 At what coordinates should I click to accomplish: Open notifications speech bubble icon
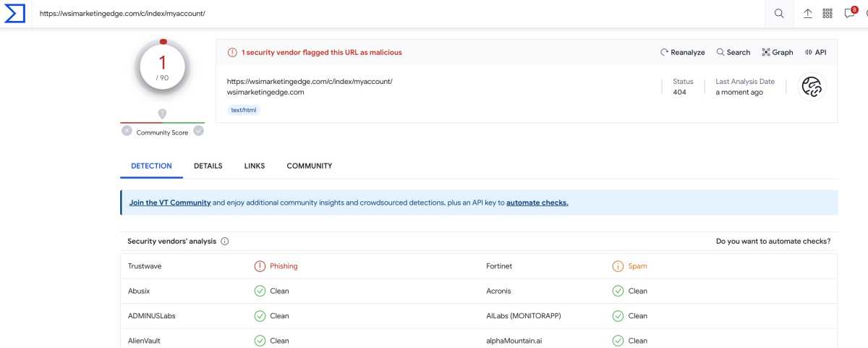tap(850, 12)
